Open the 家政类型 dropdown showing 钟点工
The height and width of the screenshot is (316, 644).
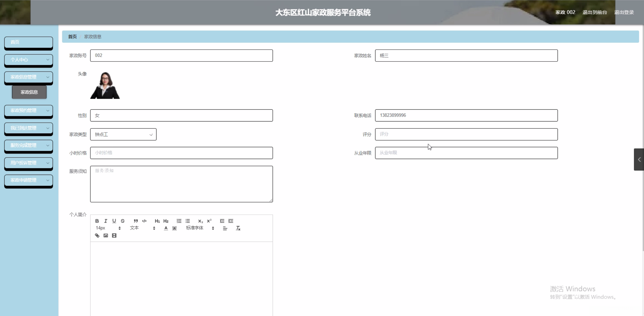tap(123, 134)
